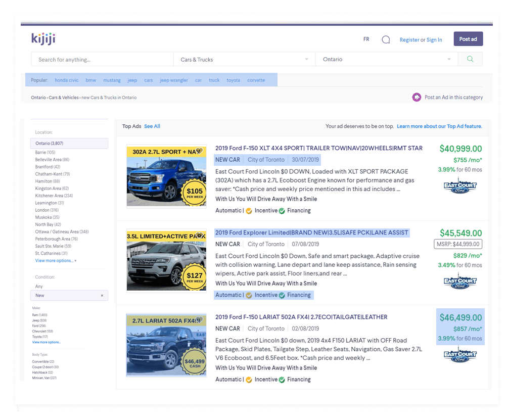Click Learn more about our Top Ad feature
The height and width of the screenshot is (420, 509).
[439, 126]
